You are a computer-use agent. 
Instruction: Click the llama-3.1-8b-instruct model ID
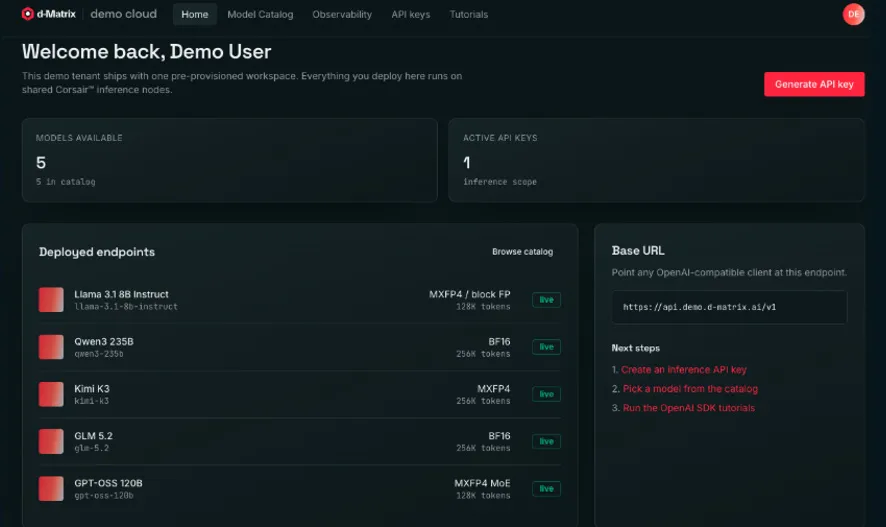[x=126, y=307]
